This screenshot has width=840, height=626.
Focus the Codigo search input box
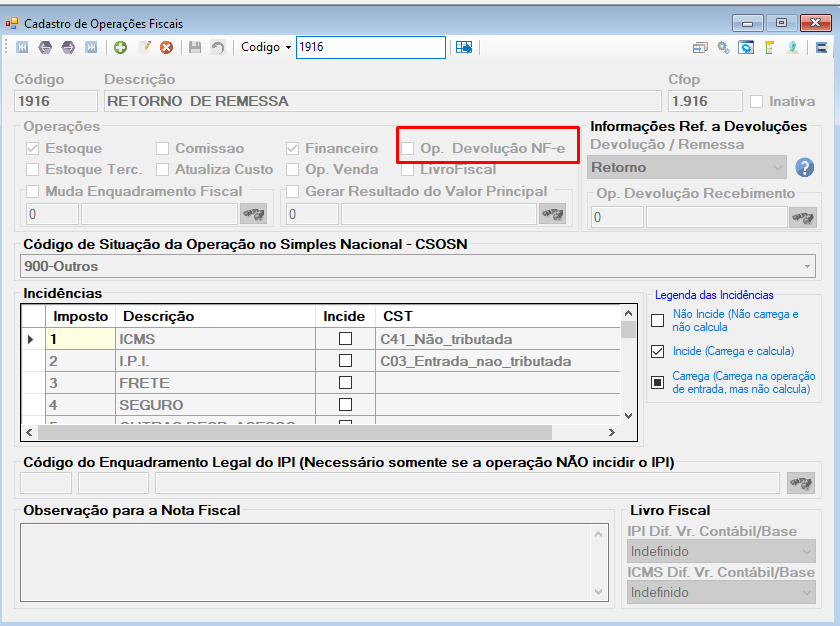pyautogui.click(x=371, y=47)
